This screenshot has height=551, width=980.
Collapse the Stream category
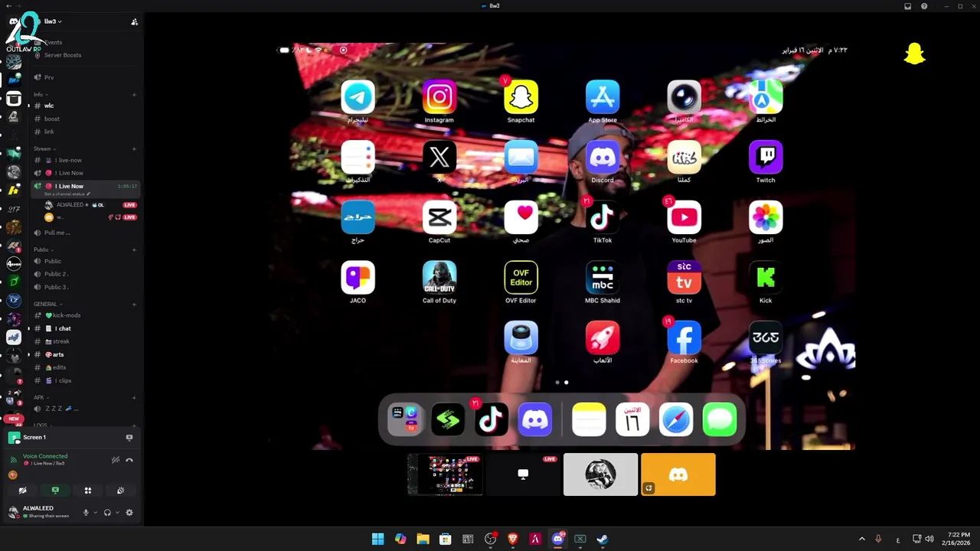[44, 149]
